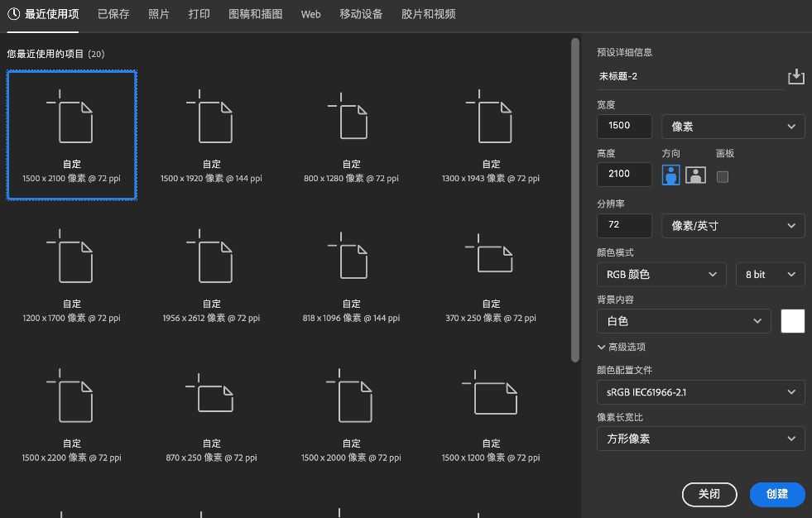Choose portrait orientation icon
812x518 pixels.
670,175
